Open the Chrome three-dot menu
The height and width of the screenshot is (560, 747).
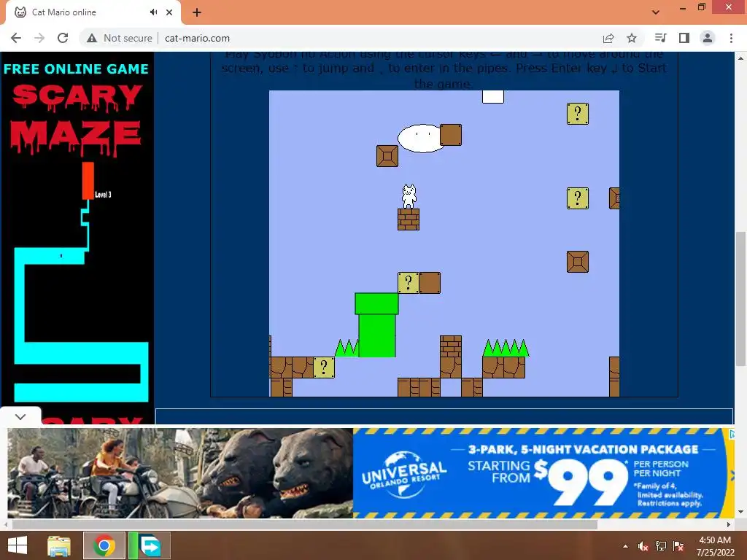(731, 38)
